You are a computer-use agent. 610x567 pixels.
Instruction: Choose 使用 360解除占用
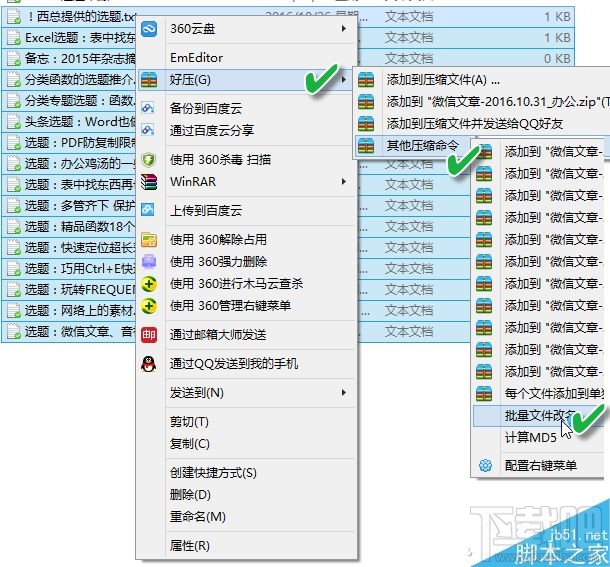pyautogui.click(x=218, y=240)
